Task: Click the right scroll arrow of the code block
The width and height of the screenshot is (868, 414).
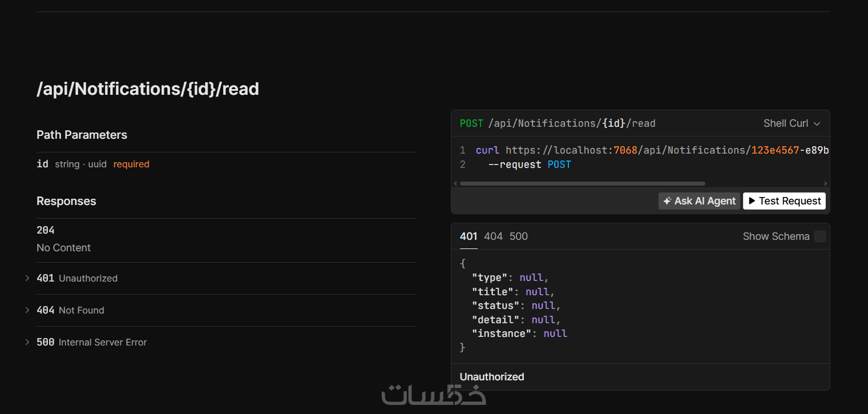Action: pyautogui.click(x=826, y=183)
